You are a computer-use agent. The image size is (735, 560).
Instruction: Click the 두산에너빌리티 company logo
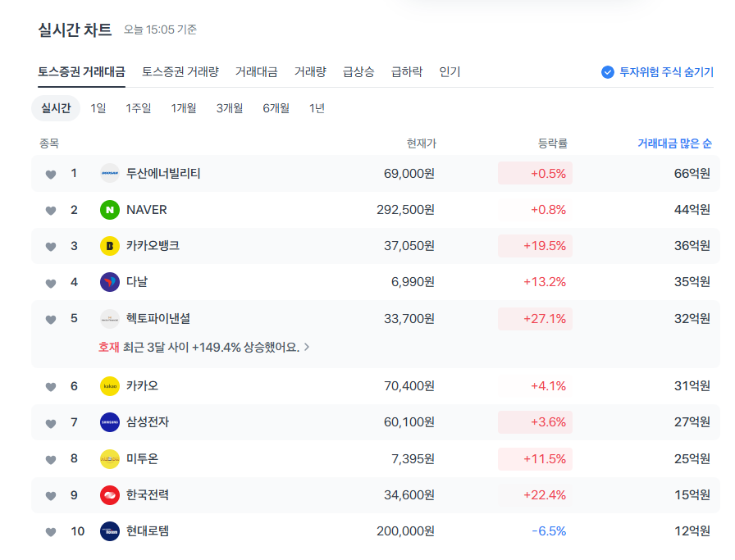tap(110, 174)
